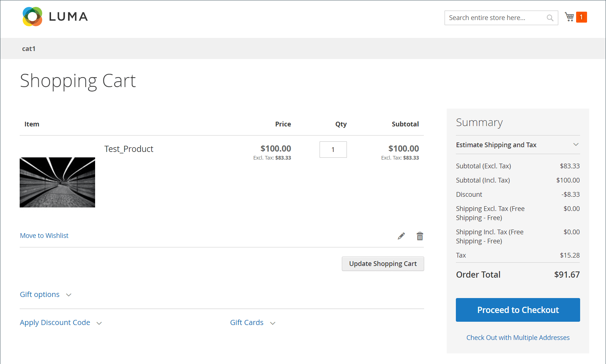Click the Luma logo icon
606x364 pixels.
(32, 17)
